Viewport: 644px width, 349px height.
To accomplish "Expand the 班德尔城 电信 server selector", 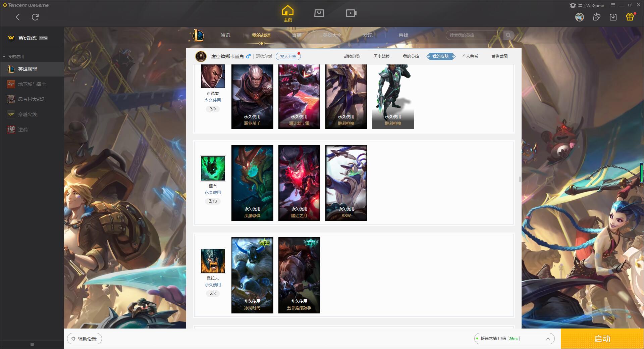I will coord(514,339).
